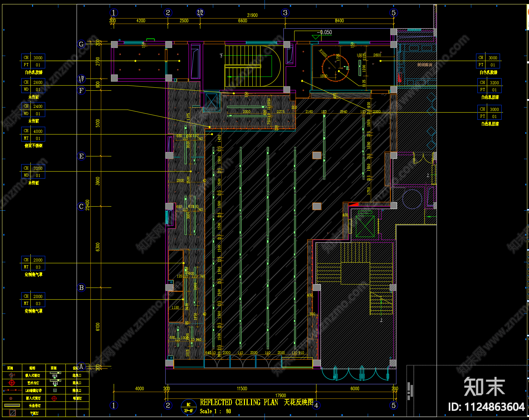
Task: Select grid axis bubble 2/2
Action: 200,13
